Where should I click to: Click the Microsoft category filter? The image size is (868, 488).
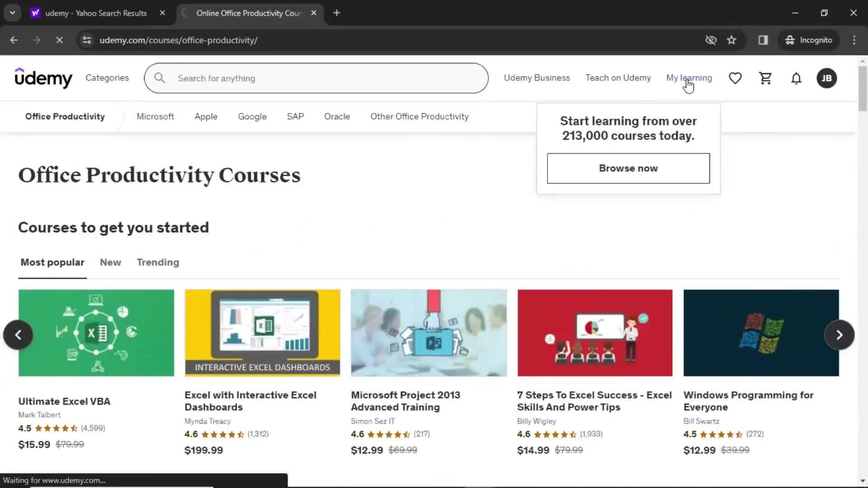155,116
